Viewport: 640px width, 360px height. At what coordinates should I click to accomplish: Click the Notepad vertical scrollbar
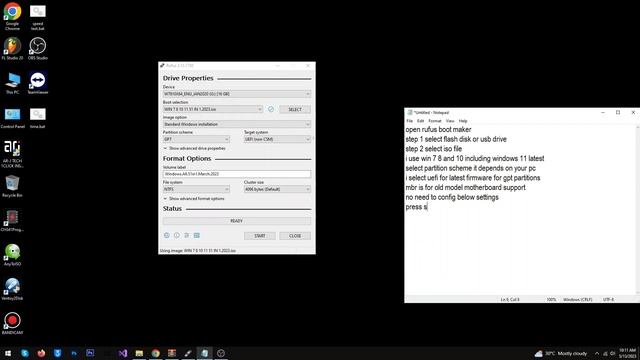[638, 210]
